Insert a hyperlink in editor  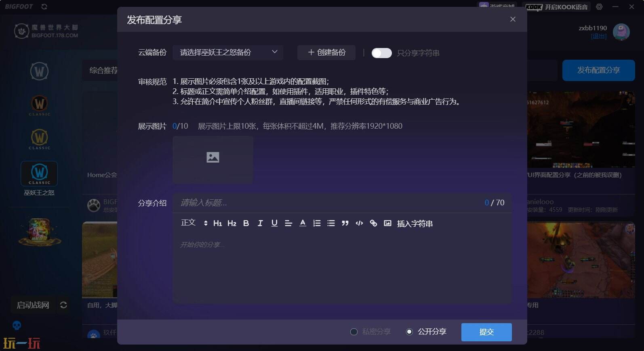(x=373, y=223)
